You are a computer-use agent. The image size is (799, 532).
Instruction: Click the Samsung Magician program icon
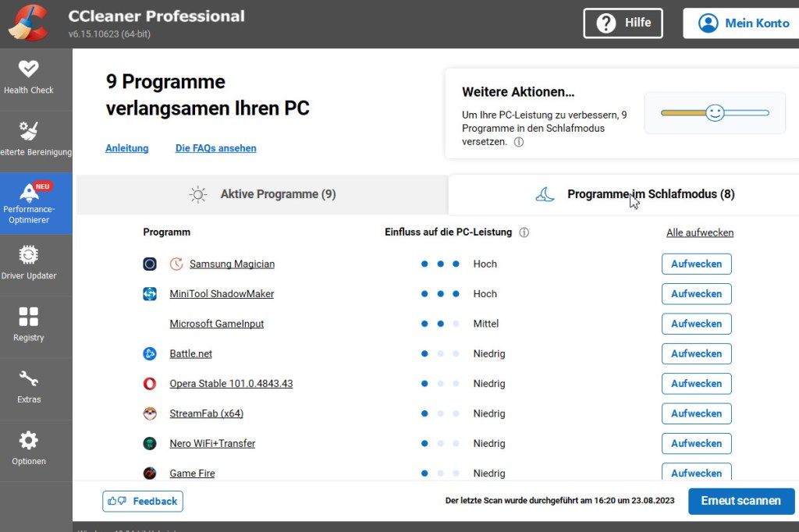click(150, 264)
